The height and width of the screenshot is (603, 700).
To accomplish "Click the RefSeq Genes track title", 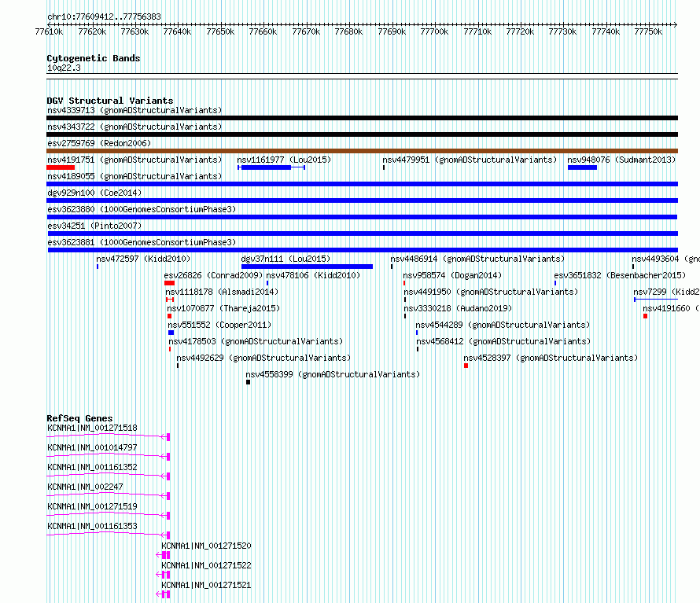I will 79,418.
